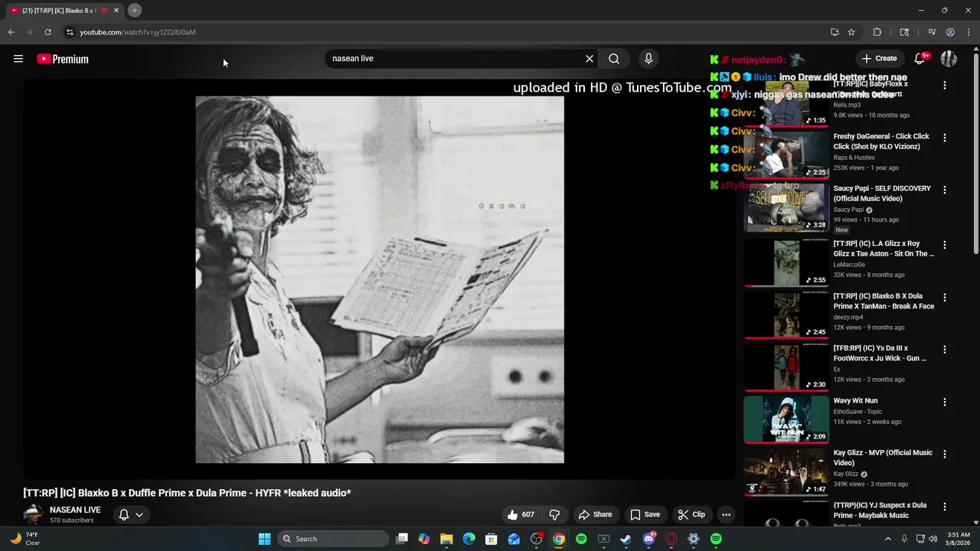
Task: Play the Wavy Wit Nun thumbnail
Action: click(x=786, y=419)
